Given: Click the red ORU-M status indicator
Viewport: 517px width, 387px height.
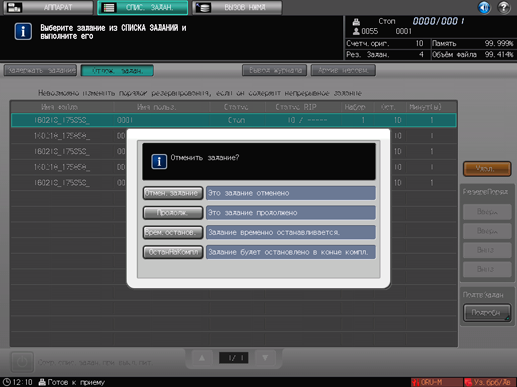Looking at the screenshot, I should [437, 382].
